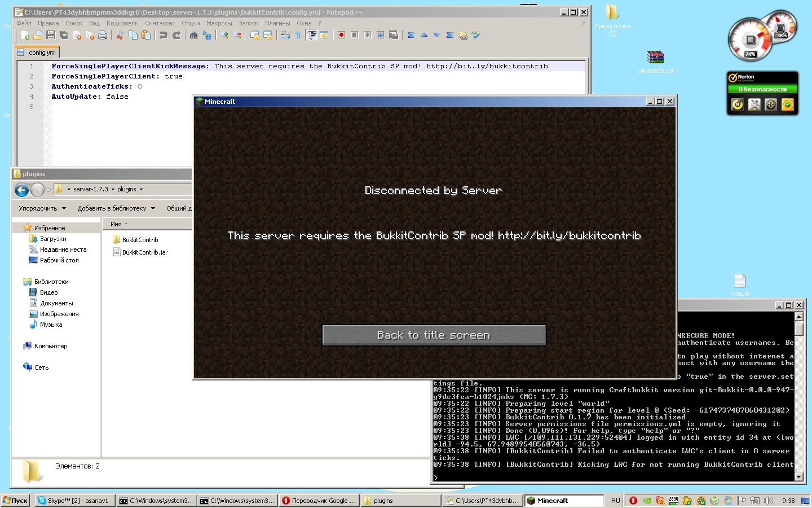The height and width of the screenshot is (508, 812).
Task: Click the New file icon in Notepad++
Action: click(25, 35)
